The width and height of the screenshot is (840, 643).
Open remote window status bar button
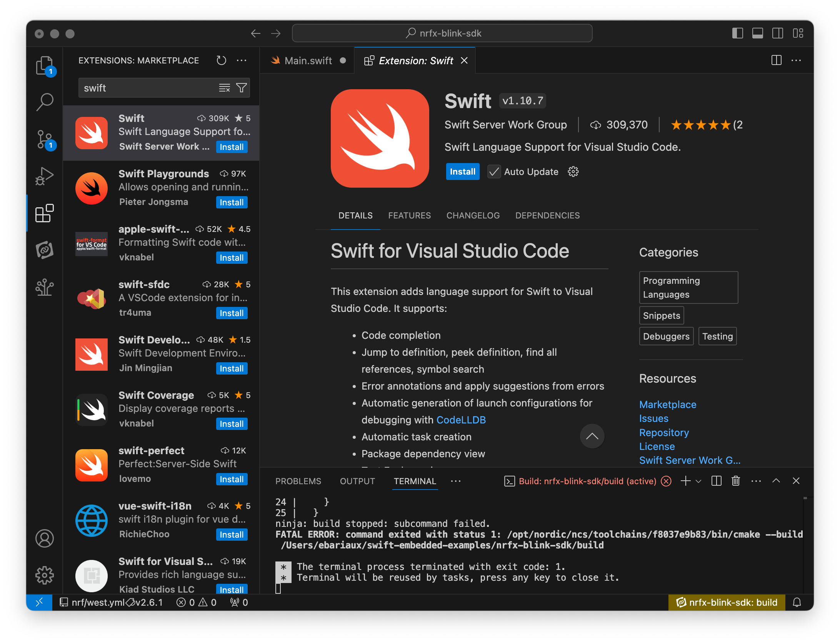[39, 602]
